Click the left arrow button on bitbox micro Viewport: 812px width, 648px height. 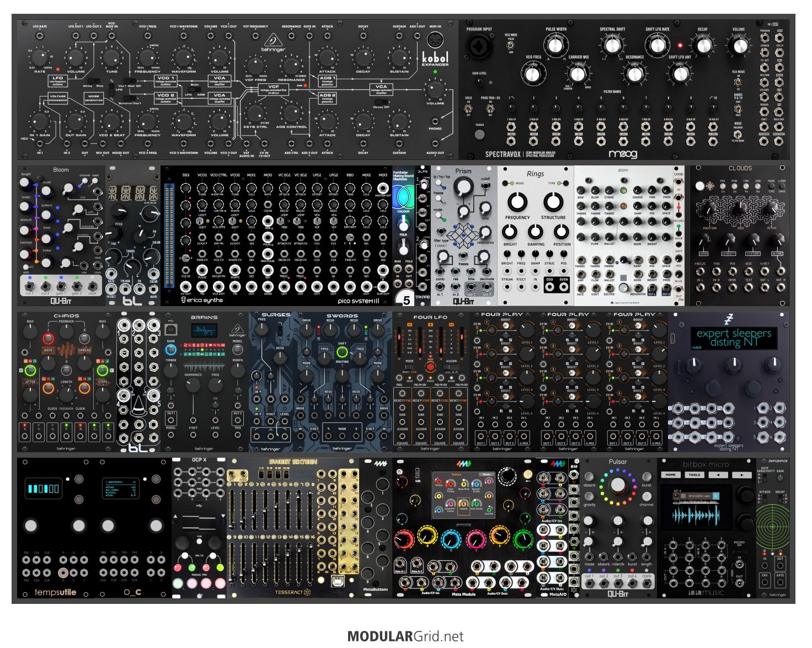(x=718, y=475)
